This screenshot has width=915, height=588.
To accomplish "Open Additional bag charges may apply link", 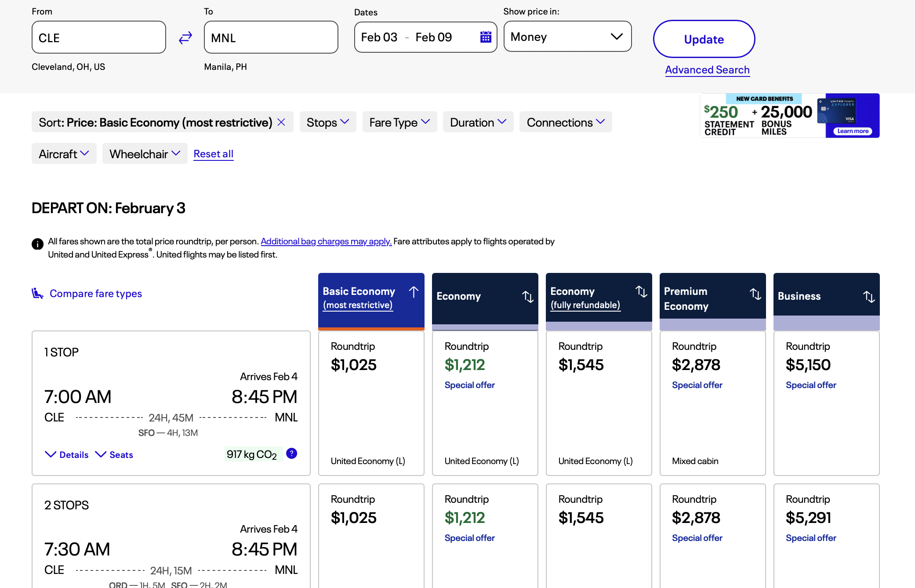I will (326, 241).
